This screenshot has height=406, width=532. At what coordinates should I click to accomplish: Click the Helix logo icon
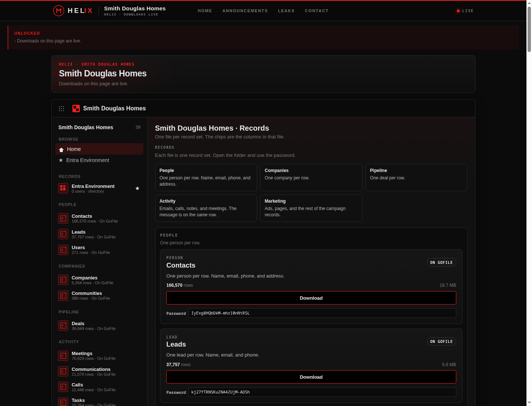pos(59,11)
